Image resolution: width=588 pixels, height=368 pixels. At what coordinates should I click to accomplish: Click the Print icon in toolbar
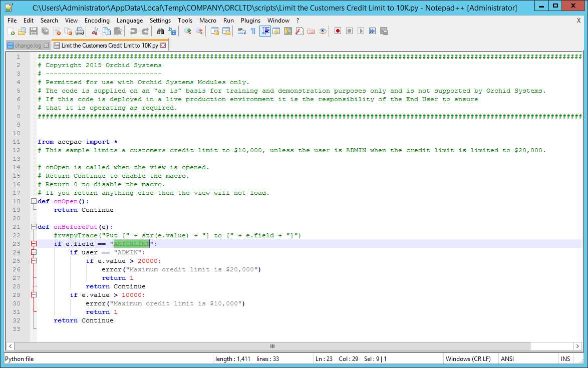79,32
